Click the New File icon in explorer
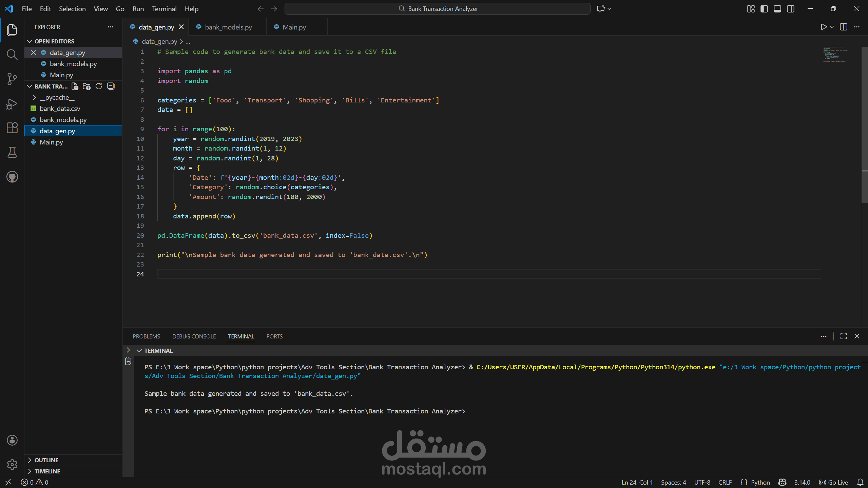 (x=75, y=86)
